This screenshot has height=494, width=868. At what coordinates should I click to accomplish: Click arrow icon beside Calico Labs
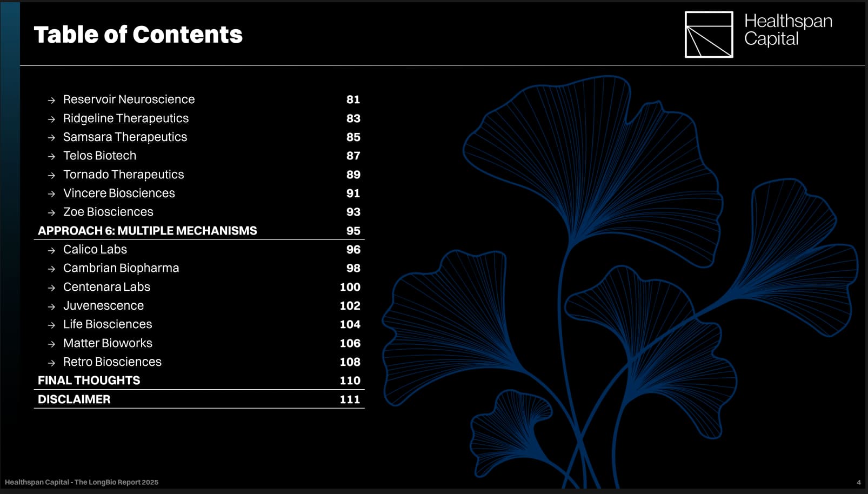coord(51,250)
